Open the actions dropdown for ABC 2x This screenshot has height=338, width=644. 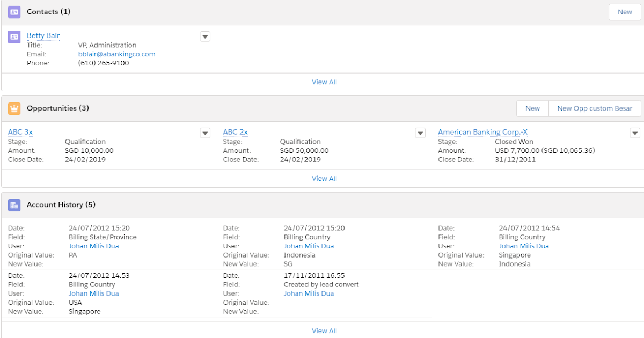(420, 133)
